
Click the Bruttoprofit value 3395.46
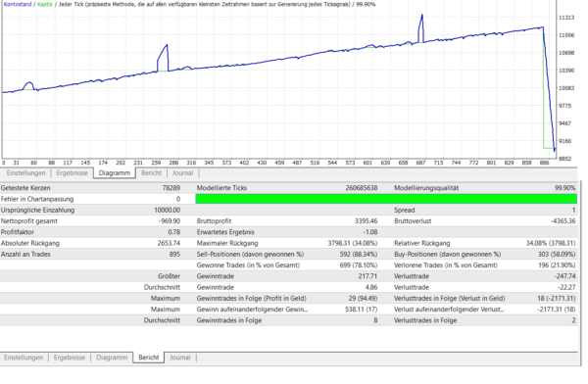pyautogui.click(x=366, y=220)
